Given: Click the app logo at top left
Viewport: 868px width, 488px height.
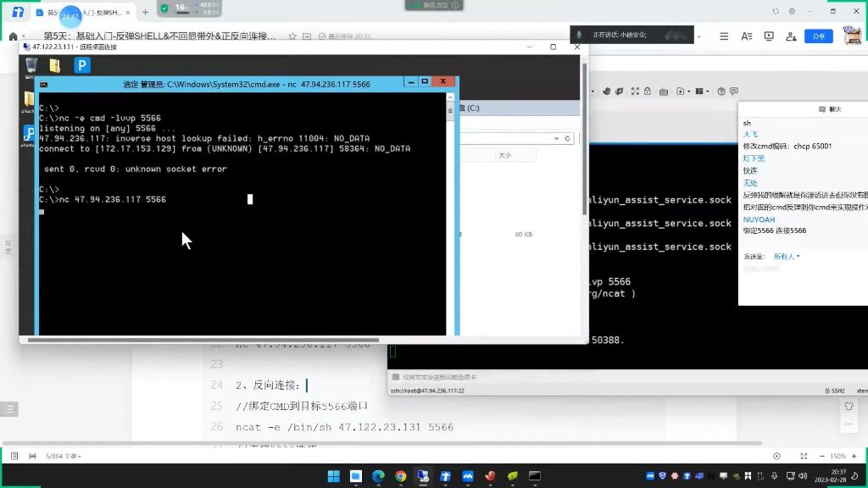Looking at the screenshot, I should pos(18,12).
